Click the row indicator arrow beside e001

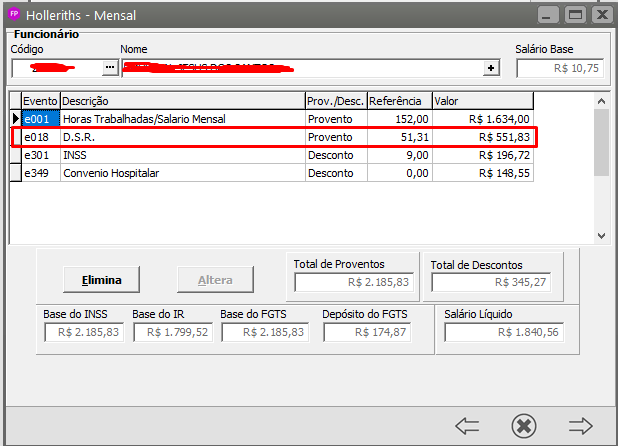[15, 119]
